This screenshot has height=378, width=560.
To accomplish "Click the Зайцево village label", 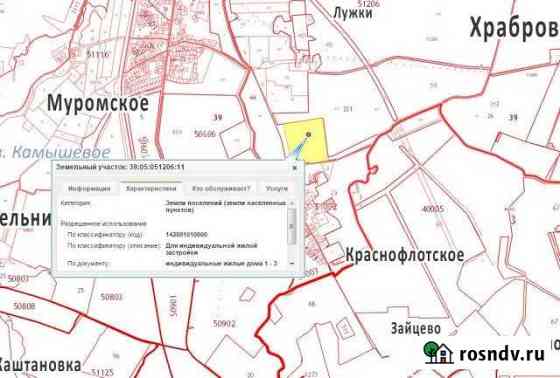I will point(416,328).
